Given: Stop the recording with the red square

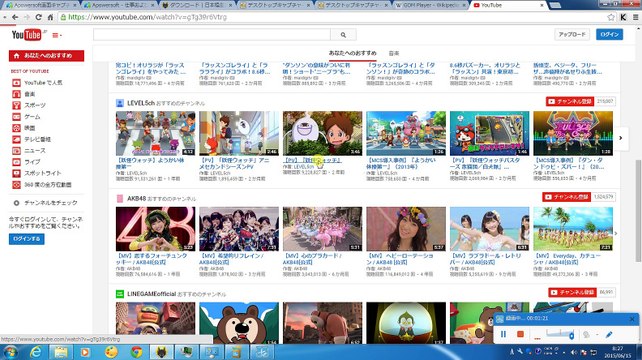Looking at the screenshot, I should coord(520,334).
